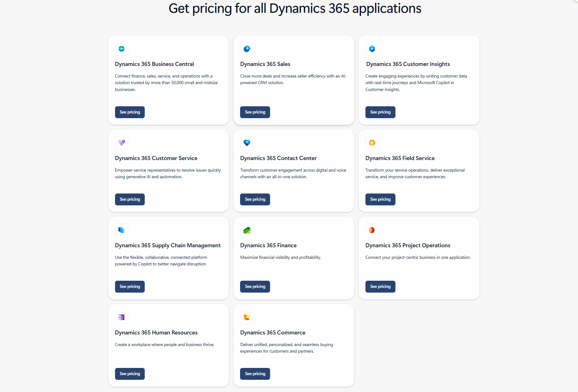Click the Supply Chain Management icon
Screen dimensions: 578x392
122,230
